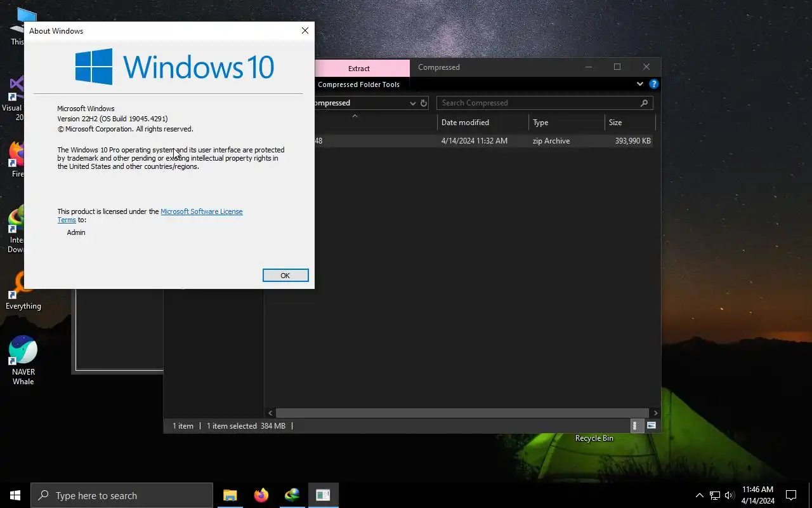812x508 pixels.
Task: Expand the File Explorer ribbon chevron
Action: pyautogui.click(x=640, y=84)
